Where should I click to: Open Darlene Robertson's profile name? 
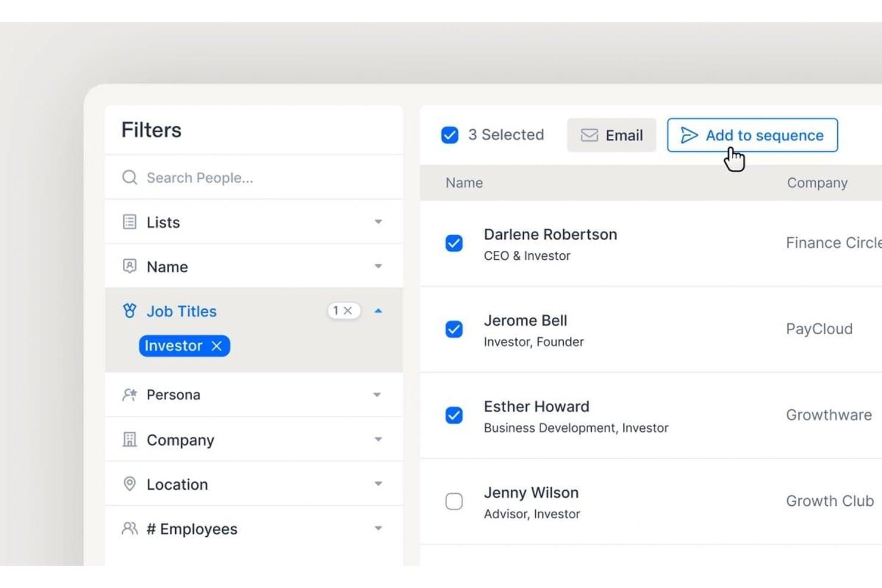click(x=550, y=234)
